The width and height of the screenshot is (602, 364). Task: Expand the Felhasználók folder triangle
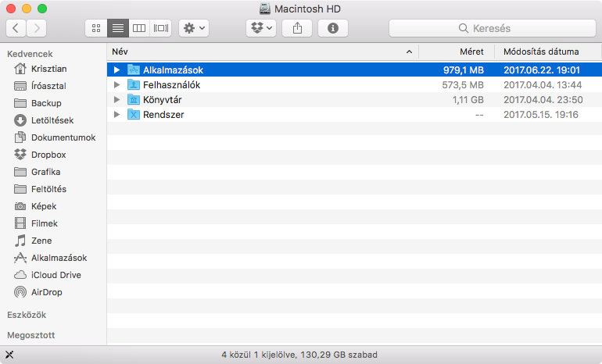point(116,85)
